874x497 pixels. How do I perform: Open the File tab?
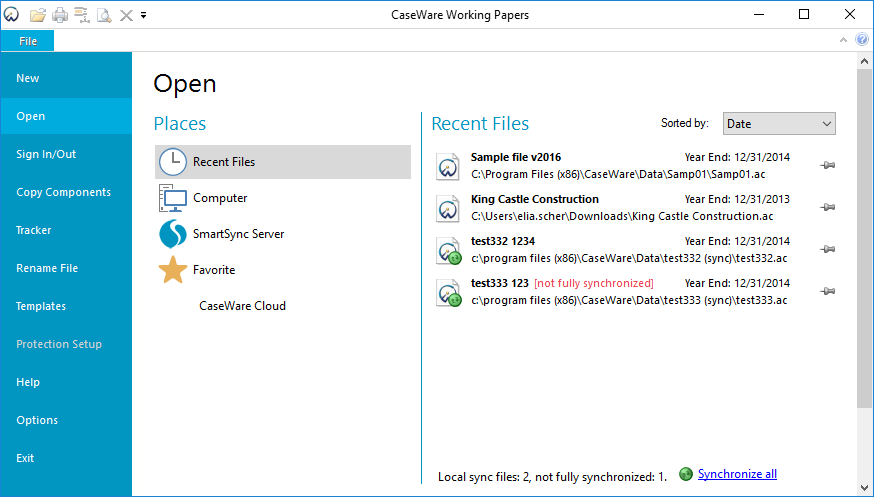(28, 41)
